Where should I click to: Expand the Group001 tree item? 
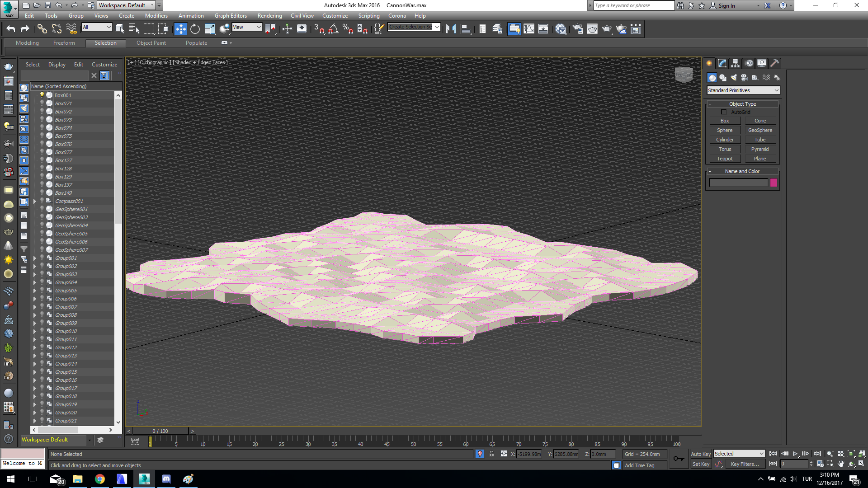click(x=35, y=258)
